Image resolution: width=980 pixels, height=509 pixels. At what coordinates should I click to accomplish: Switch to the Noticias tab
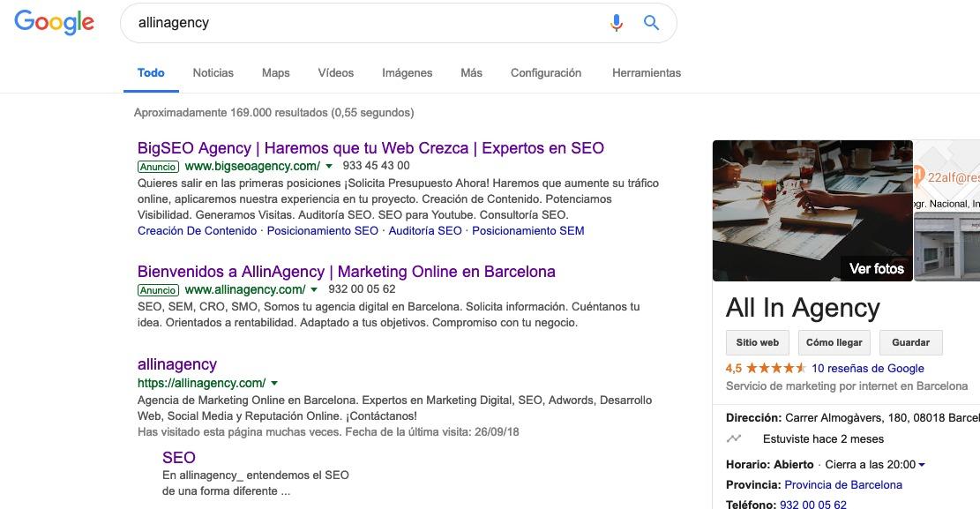(213, 72)
